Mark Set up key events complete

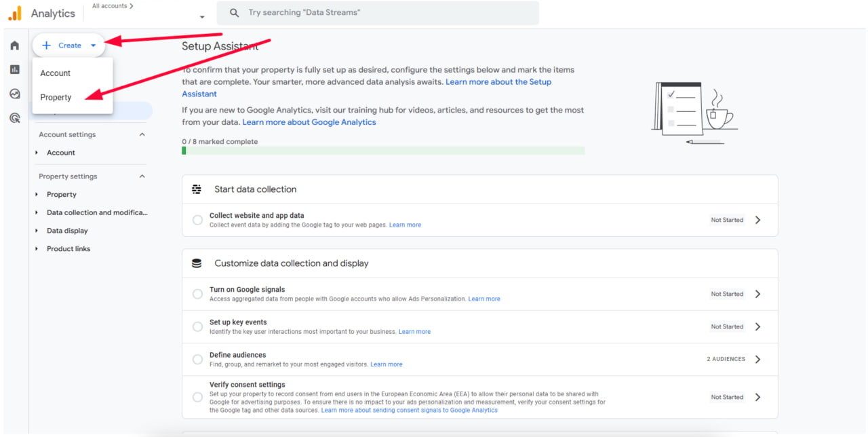click(197, 326)
